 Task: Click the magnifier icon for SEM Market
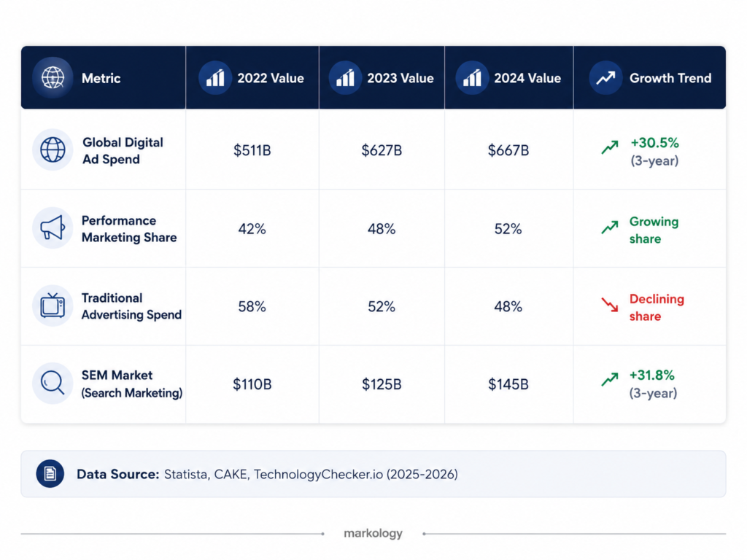click(53, 383)
